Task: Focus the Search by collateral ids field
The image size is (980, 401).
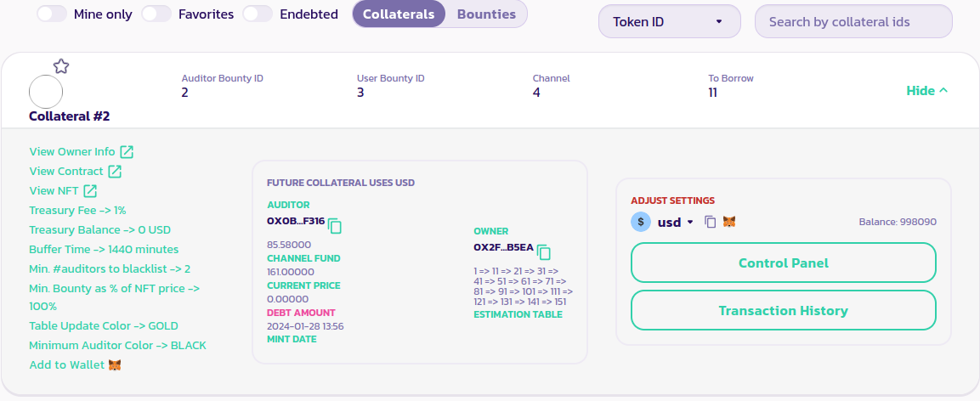Action: click(853, 22)
